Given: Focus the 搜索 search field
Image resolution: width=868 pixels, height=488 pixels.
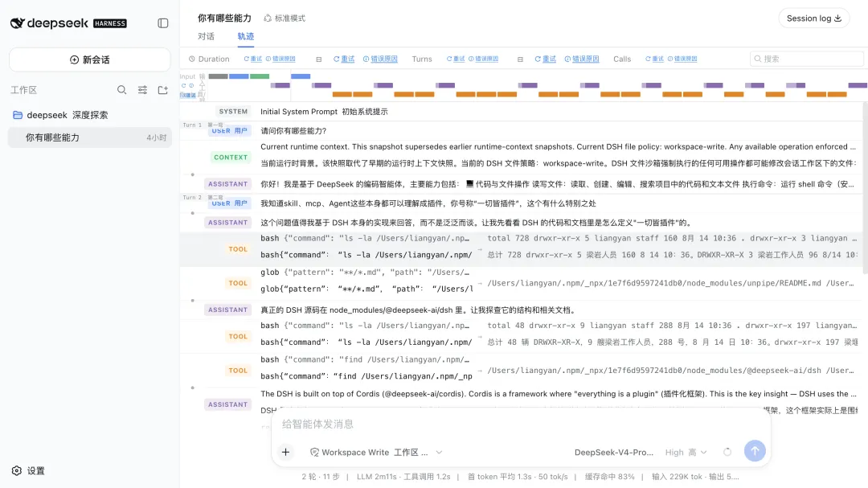Looking at the screenshot, I should (x=807, y=59).
